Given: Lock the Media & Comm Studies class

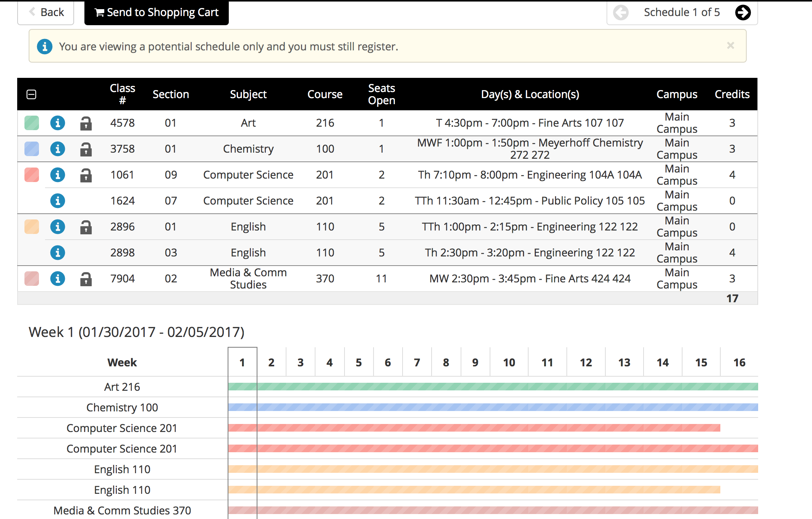Looking at the screenshot, I should click(86, 279).
